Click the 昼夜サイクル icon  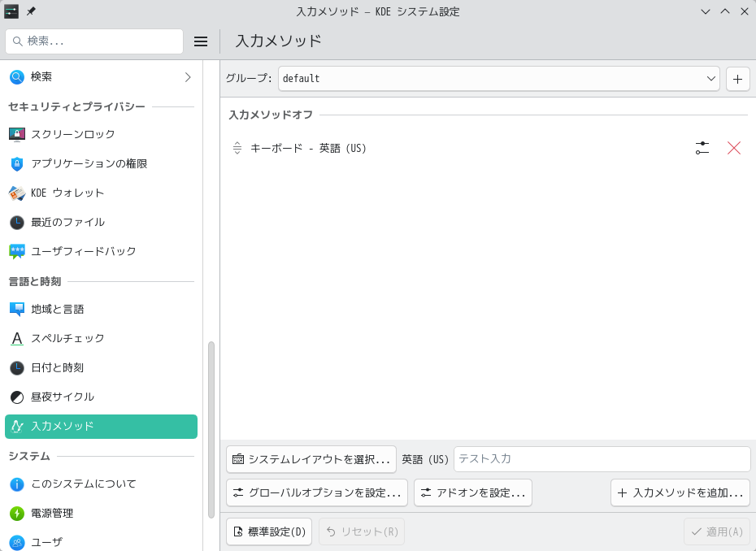tap(17, 397)
